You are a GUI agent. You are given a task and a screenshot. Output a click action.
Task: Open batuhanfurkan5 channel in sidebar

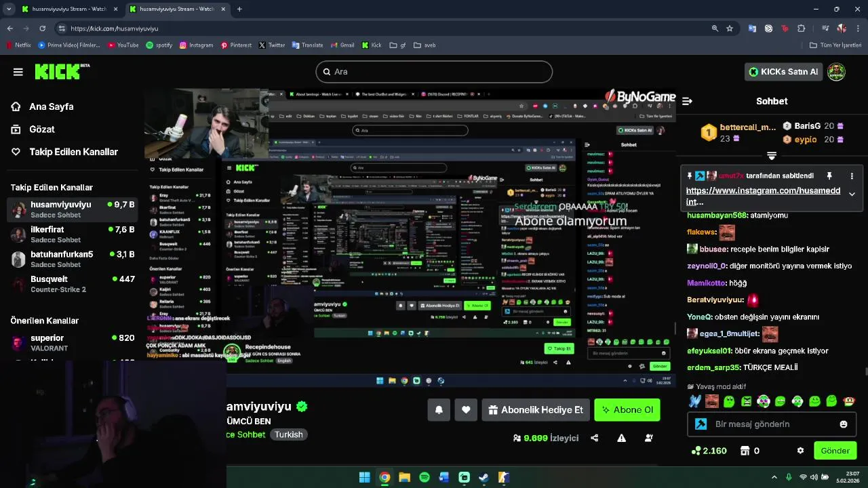(73, 260)
